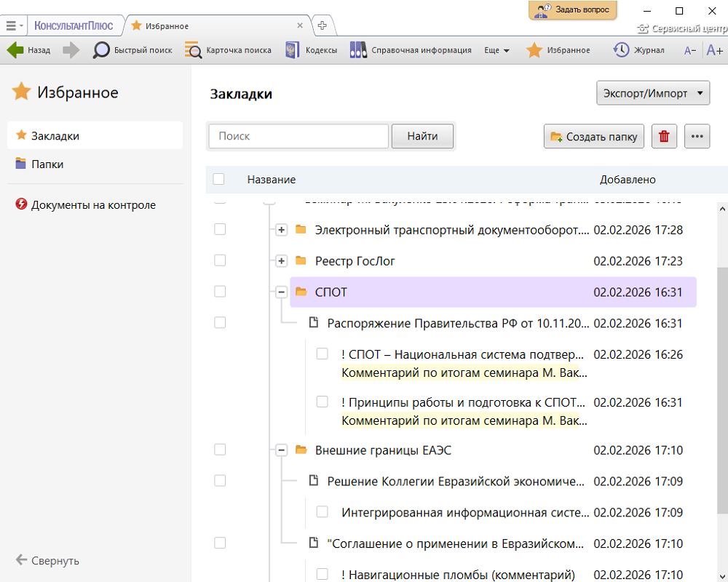The width and height of the screenshot is (728, 582).
Task: Open Reference Information (Справочная информация) icon
Action: (358, 50)
